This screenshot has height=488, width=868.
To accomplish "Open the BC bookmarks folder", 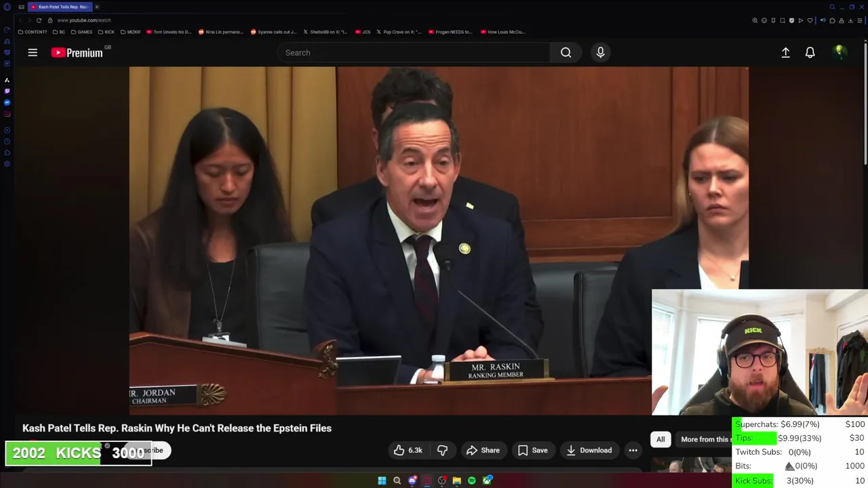I will tap(59, 32).
